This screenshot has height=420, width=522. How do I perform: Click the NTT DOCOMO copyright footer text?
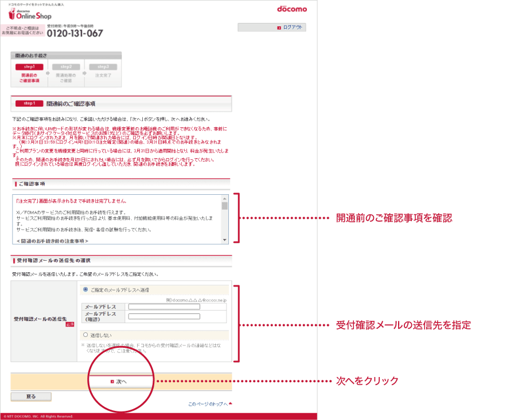tap(38, 417)
